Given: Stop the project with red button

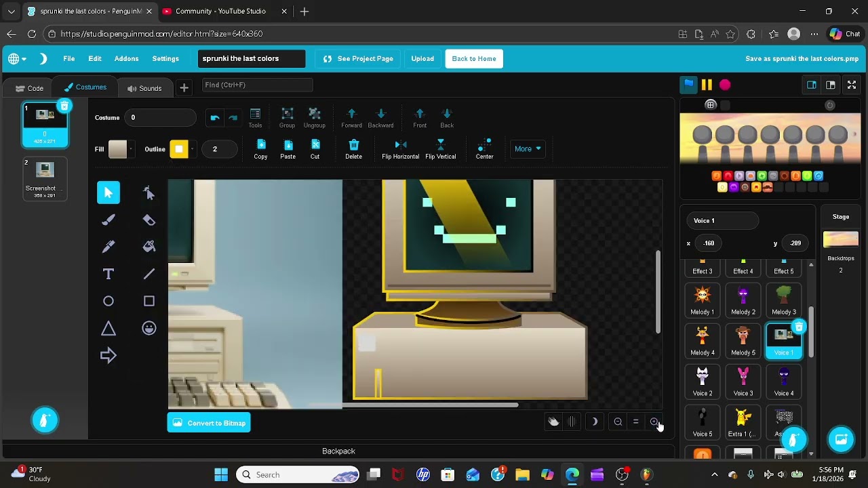Looking at the screenshot, I should [x=725, y=85].
